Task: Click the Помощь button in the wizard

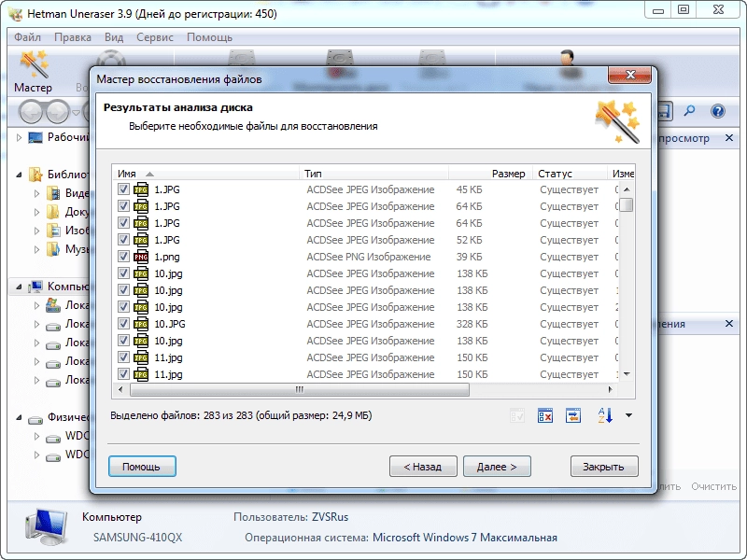Action: [142, 466]
